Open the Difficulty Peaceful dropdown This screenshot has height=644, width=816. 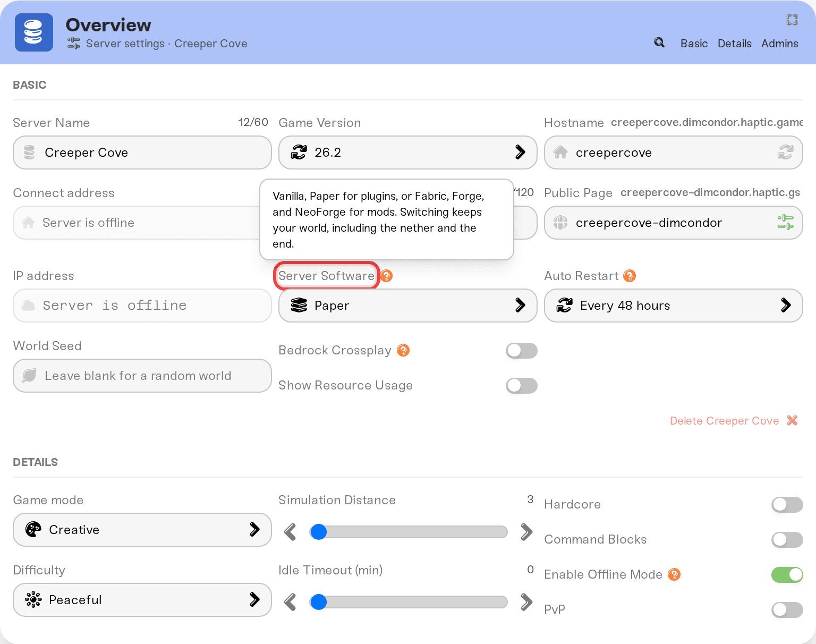click(x=142, y=600)
